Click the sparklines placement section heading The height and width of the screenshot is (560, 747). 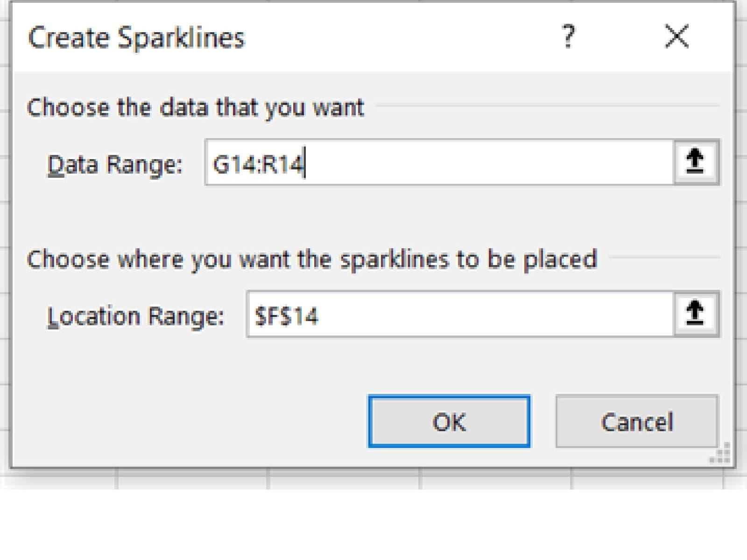coord(312,259)
